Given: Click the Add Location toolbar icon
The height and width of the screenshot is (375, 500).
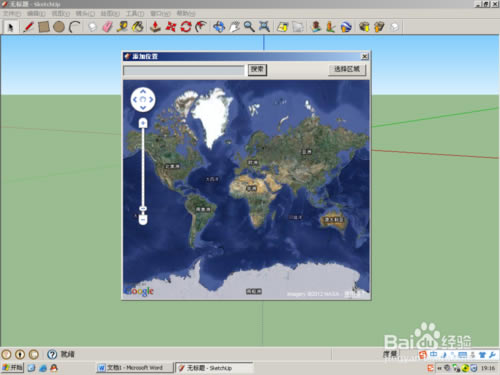Looking at the screenshot, I should pos(283,27).
